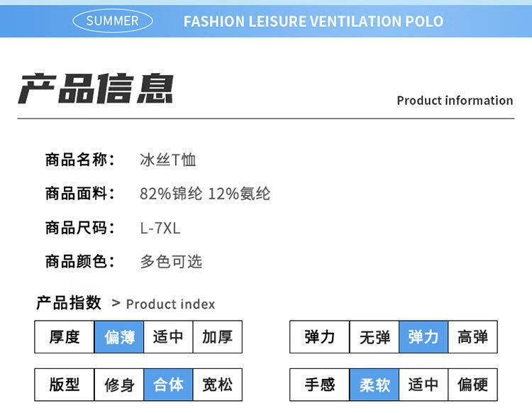532x413 pixels.
Task: Click the L-7XL size value
Action: (160, 228)
